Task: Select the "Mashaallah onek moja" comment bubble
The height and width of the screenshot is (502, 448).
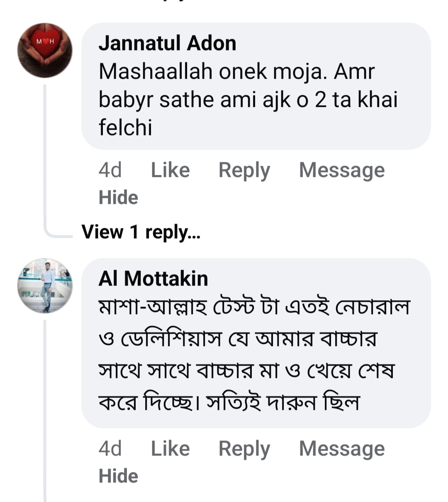Action: coord(256,86)
